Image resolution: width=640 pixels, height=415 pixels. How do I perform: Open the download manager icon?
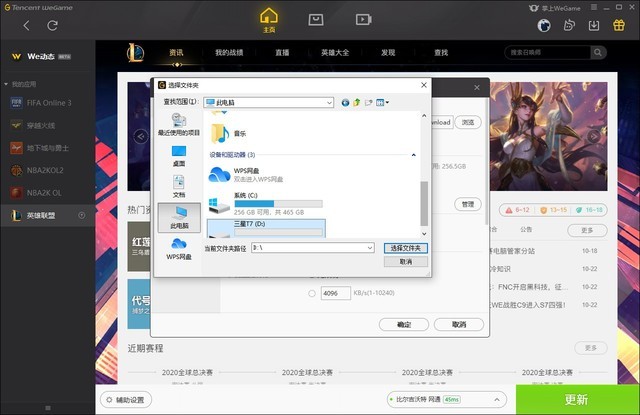594,26
